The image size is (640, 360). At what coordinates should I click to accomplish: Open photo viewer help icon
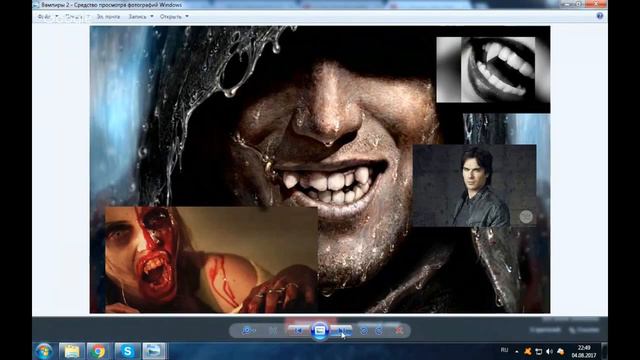(x=600, y=16)
